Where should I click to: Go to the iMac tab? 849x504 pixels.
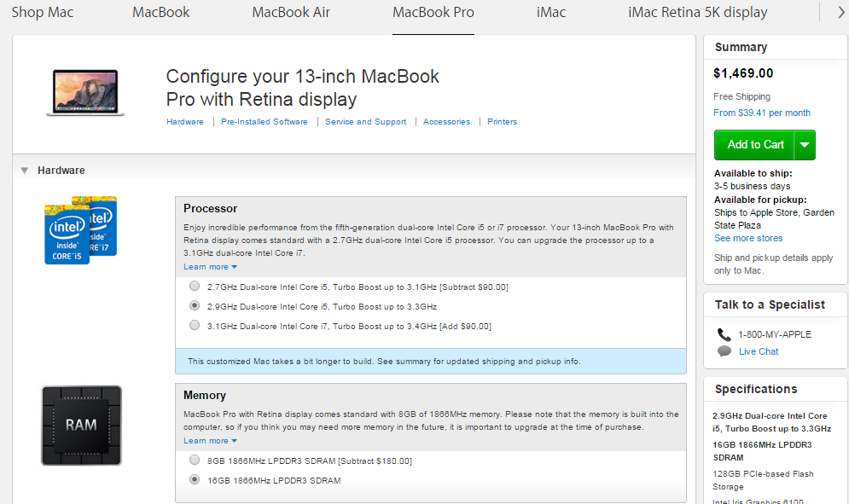[x=551, y=12]
